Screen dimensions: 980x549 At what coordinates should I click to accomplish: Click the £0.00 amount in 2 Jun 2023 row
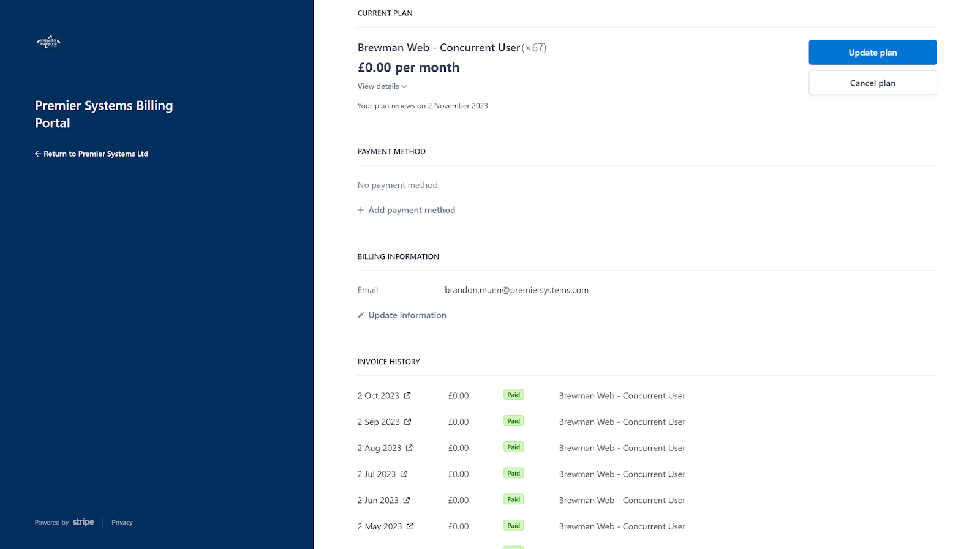pos(458,500)
